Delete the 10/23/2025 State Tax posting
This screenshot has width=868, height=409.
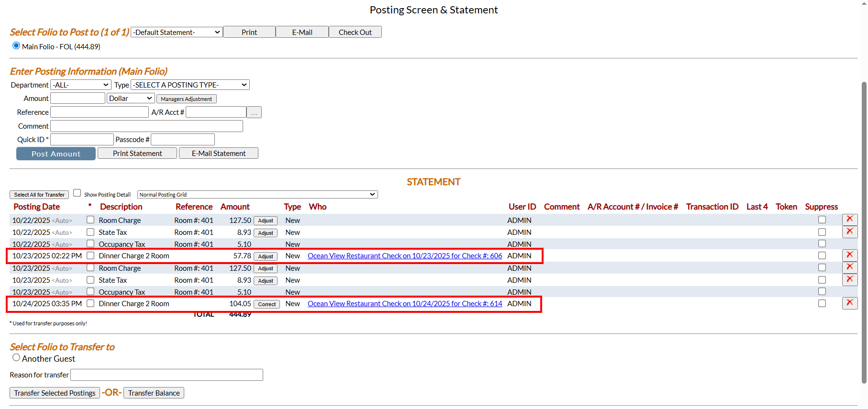(850, 280)
